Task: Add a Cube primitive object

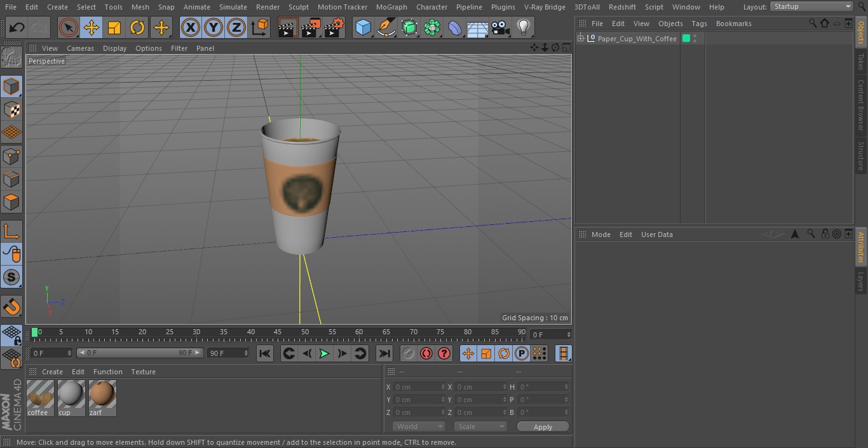Action: (363, 27)
